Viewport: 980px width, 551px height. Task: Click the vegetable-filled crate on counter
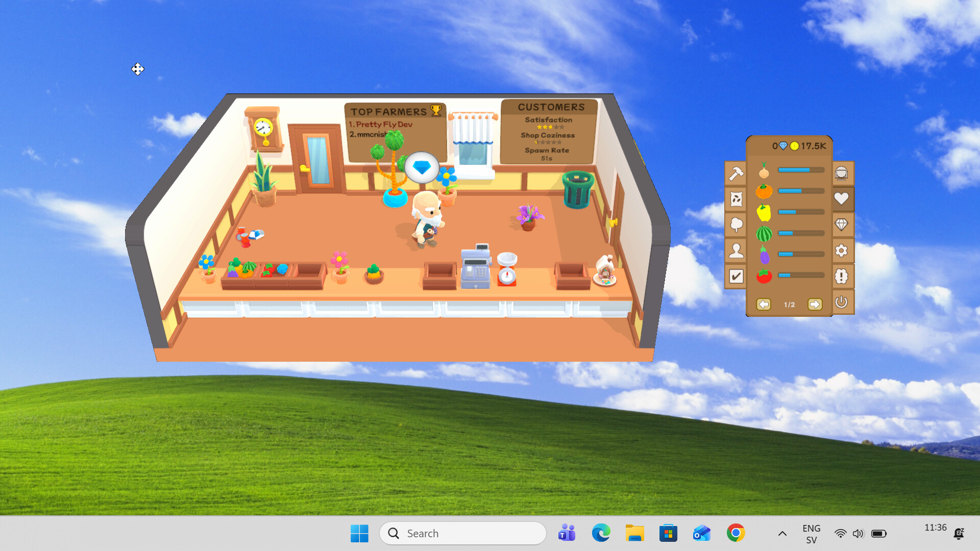click(x=240, y=274)
